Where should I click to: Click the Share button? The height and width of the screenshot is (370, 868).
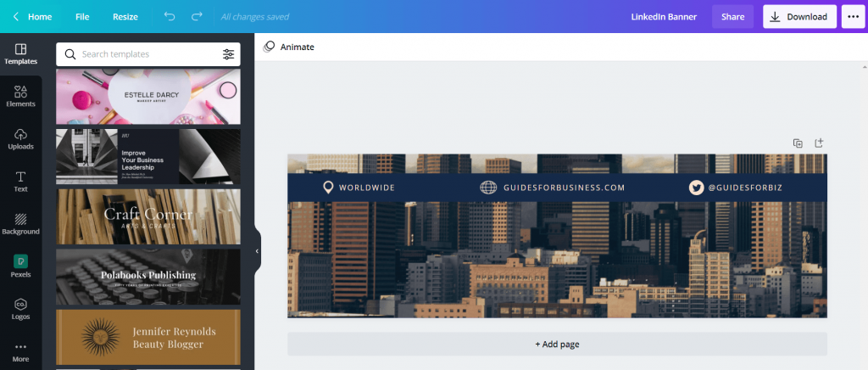click(732, 16)
